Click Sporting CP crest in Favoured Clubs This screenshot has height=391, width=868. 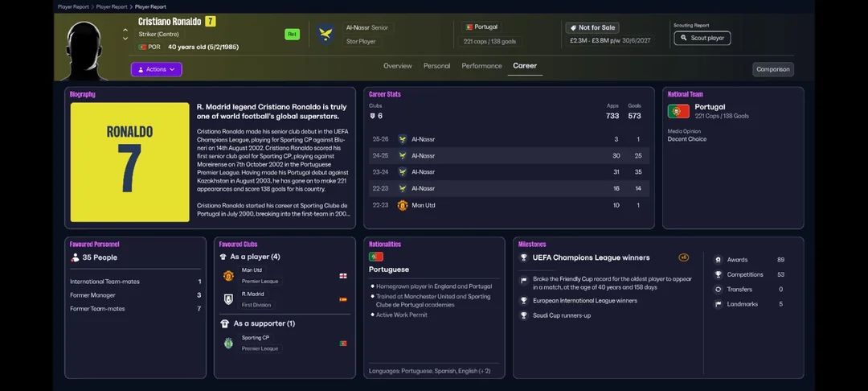(228, 343)
